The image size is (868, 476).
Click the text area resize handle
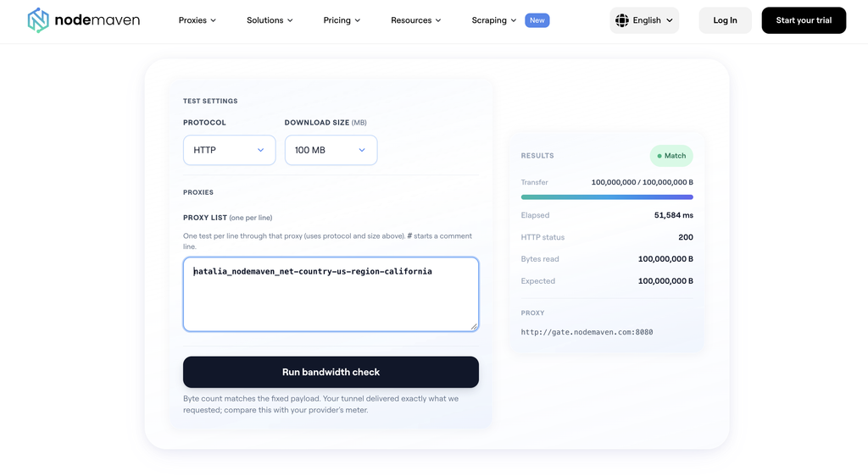pyautogui.click(x=474, y=327)
